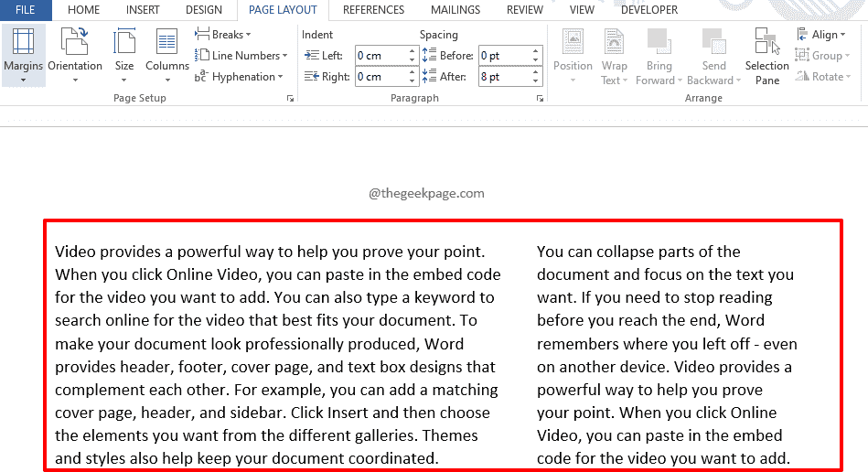Launch the Paragraph settings dialog
The width and height of the screenshot is (868, 472).
[x=540, y=98]
